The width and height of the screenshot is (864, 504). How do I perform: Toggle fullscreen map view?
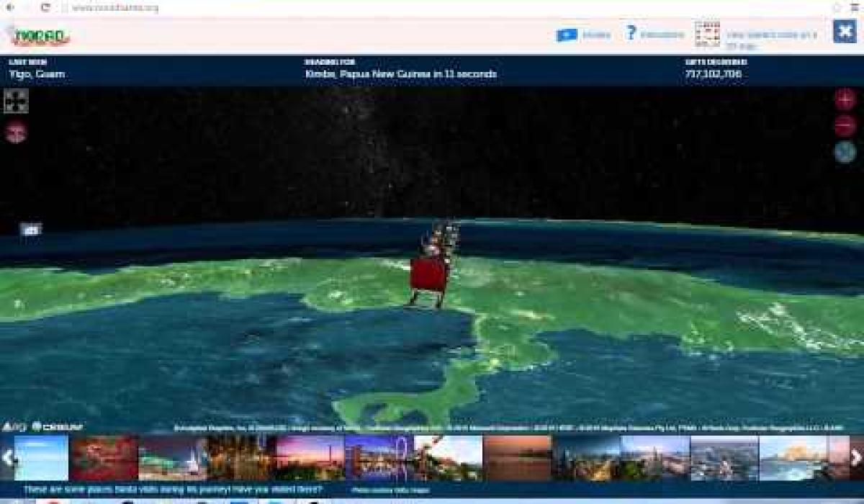16,101
